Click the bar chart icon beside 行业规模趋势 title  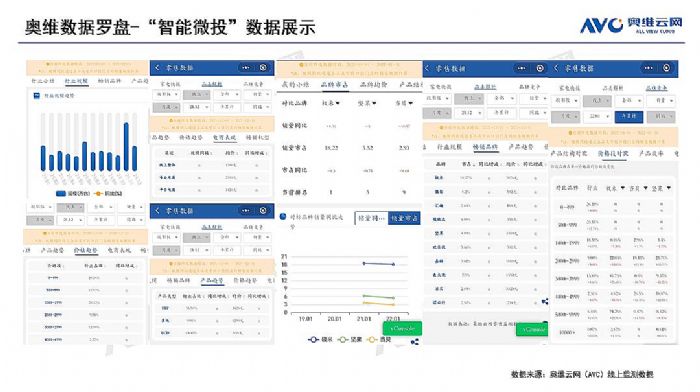tap(37, 96)
